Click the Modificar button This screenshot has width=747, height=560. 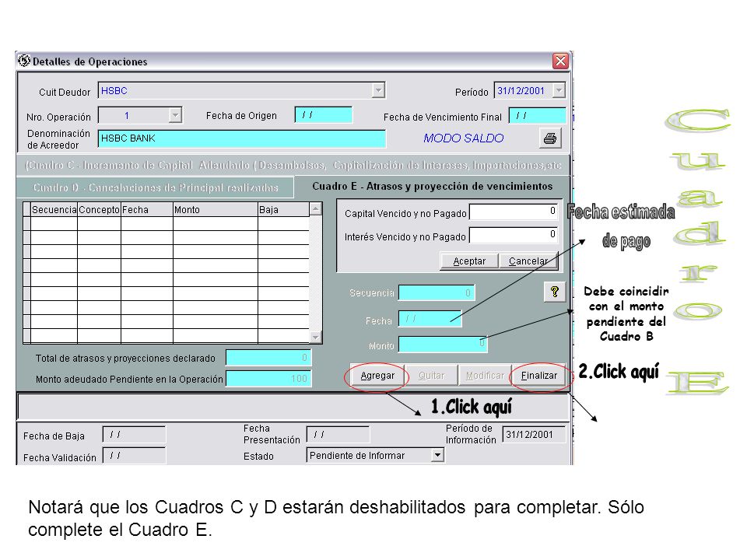coord(485,376)
